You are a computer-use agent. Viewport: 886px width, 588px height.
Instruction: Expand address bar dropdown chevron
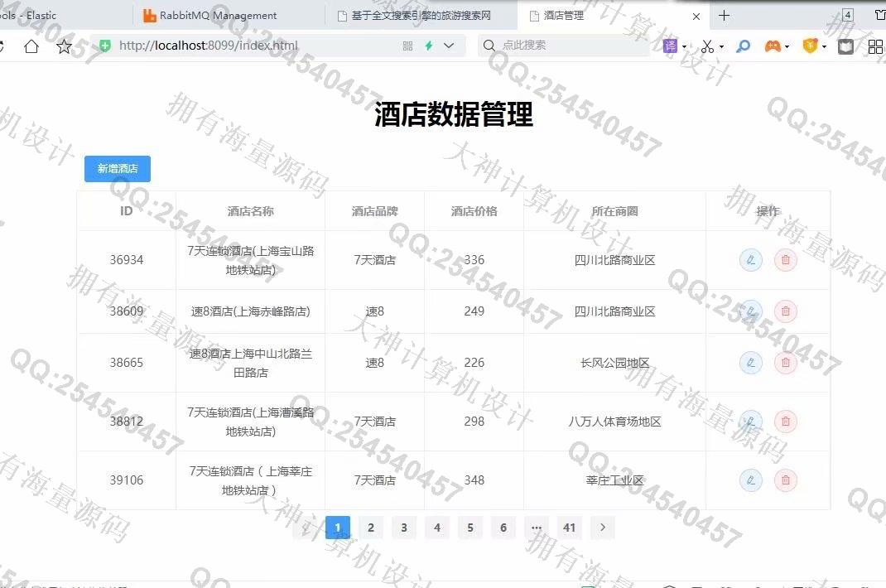click(449, 46)
